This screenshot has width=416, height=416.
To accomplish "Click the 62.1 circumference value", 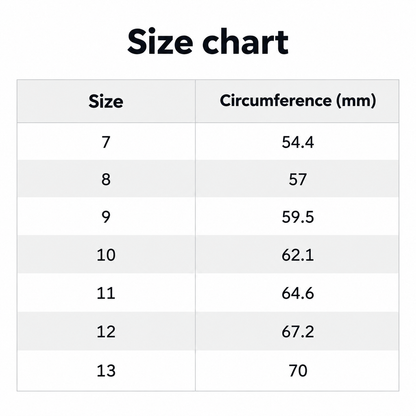I will 298,255.
